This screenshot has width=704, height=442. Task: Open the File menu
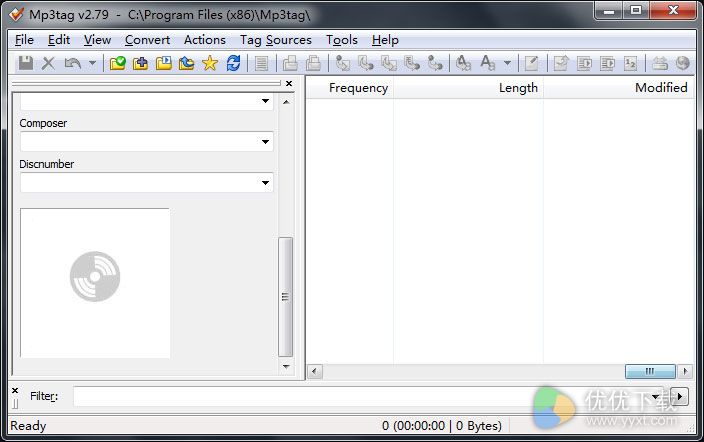pyautogui.click(x=24, y=40)
